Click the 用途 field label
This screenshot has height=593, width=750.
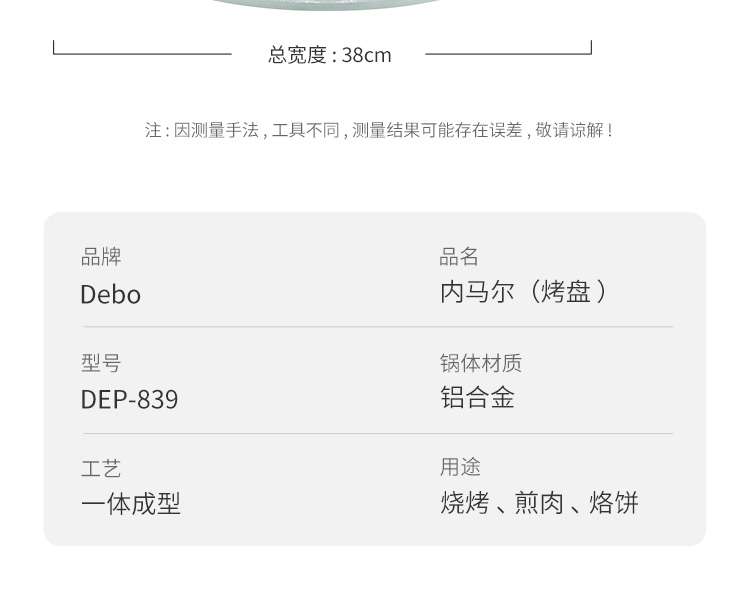(460, 467)
